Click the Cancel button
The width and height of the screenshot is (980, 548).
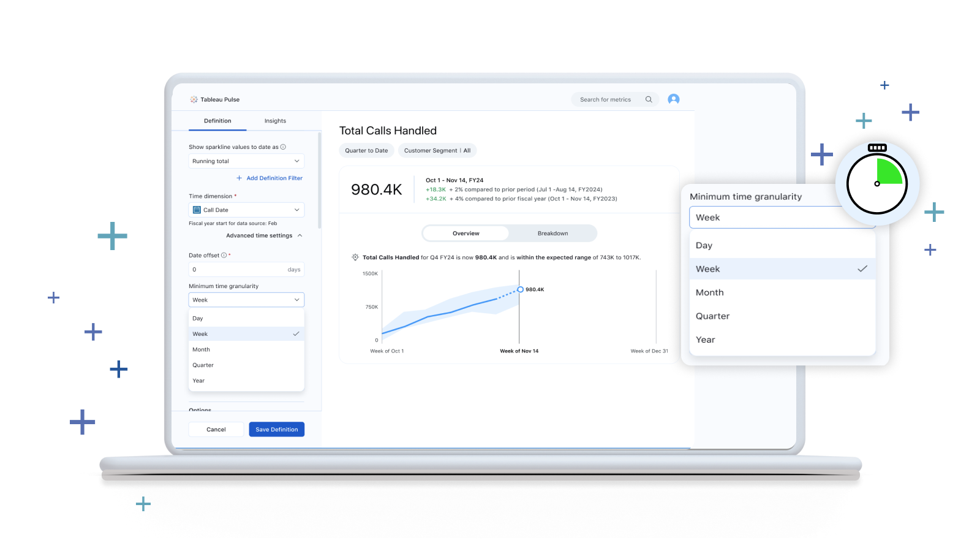[216, 430]
